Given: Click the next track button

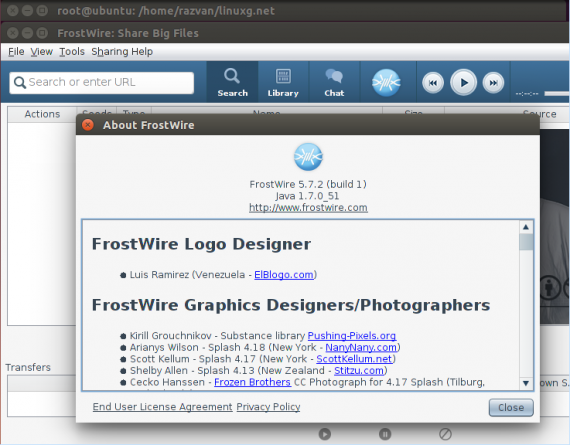Looking at the screenshot, I should pyautogui.click(x=493, y=83).
